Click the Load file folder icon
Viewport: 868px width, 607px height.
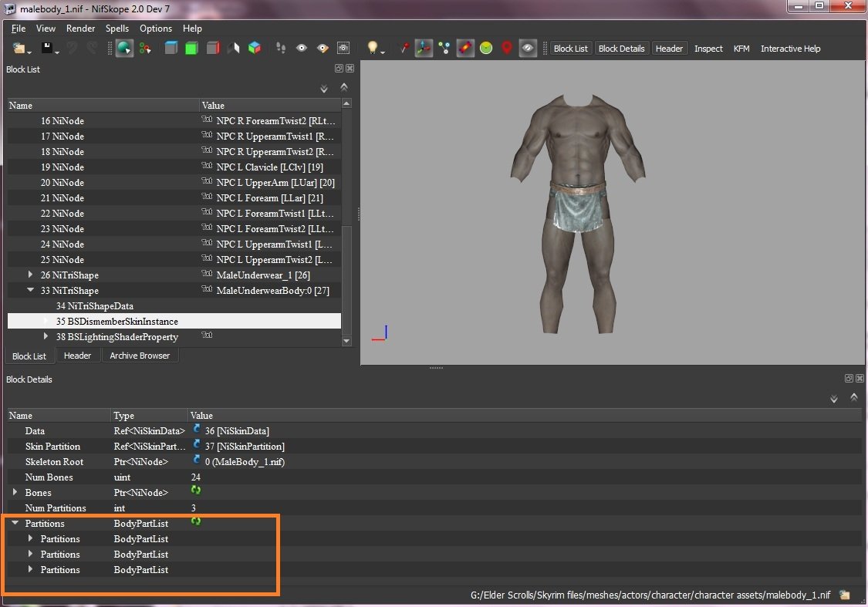coord(19,48)
